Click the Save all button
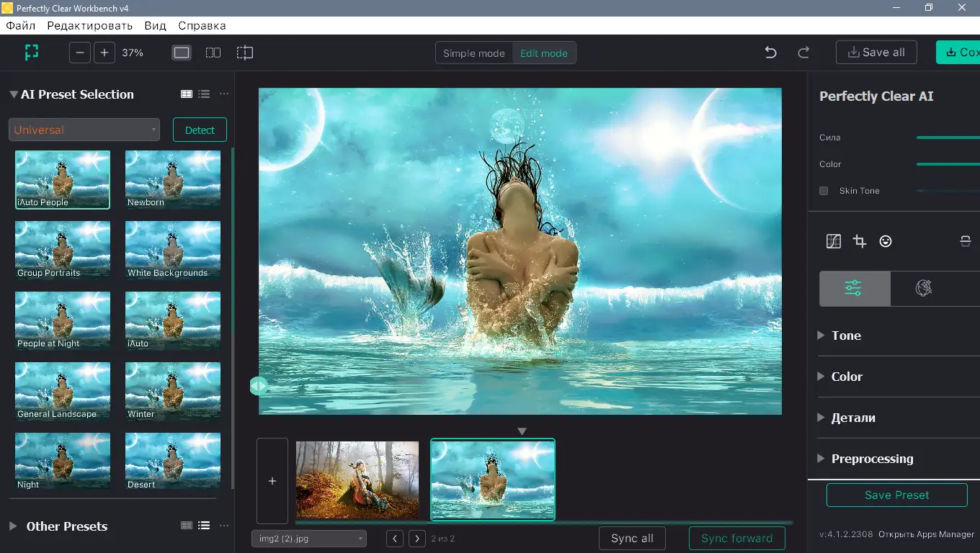The image size is (980, 553). click(x=876, y=53)
